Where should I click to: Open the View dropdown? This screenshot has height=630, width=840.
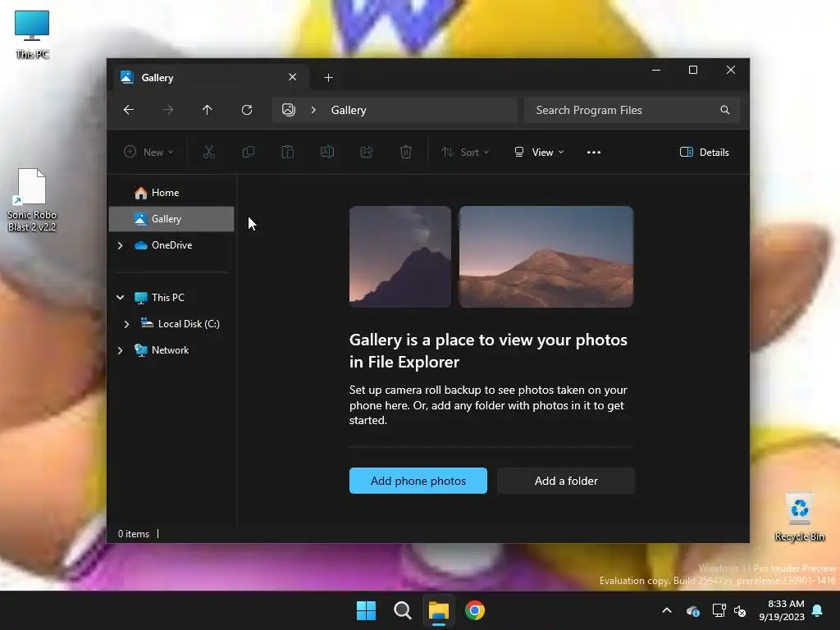tap(539, 152)
